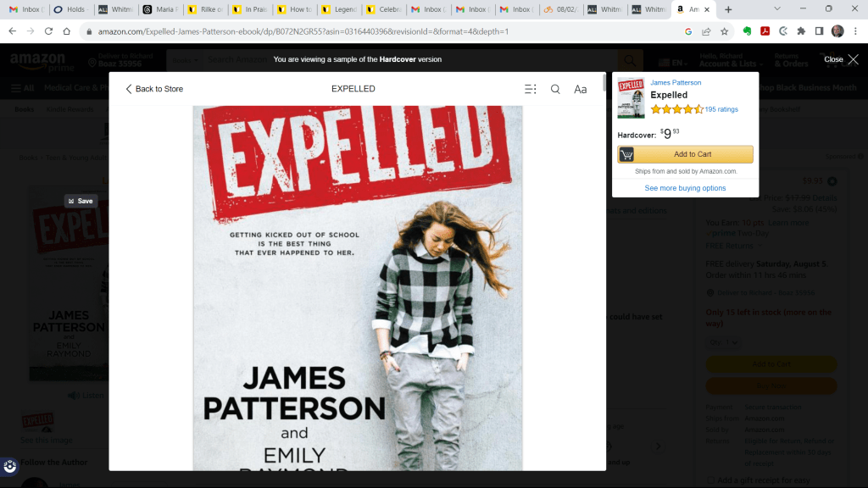Add the hardcover to cart
868x488 pixels.
(x=685, y=154)
